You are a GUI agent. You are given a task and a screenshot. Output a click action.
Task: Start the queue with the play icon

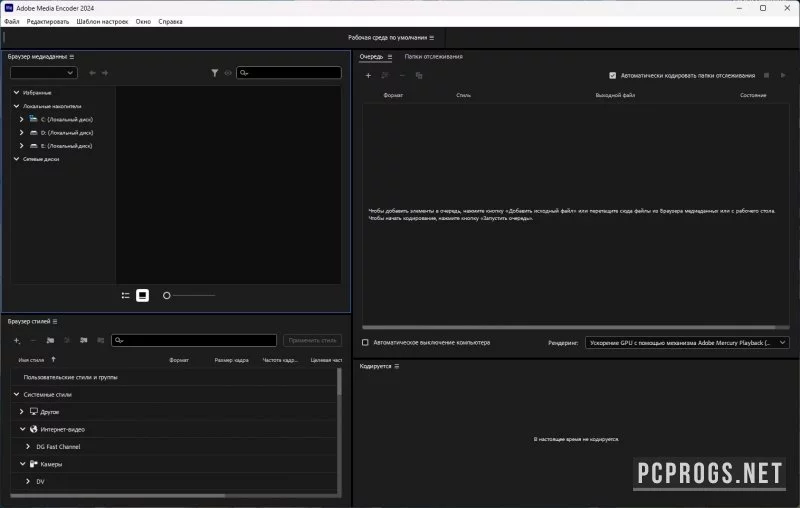click(x=783, y=75)
